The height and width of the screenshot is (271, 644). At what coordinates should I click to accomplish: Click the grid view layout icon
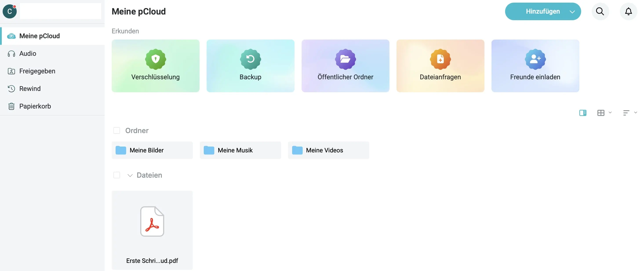pyautogui.click(x=600, y=113)
